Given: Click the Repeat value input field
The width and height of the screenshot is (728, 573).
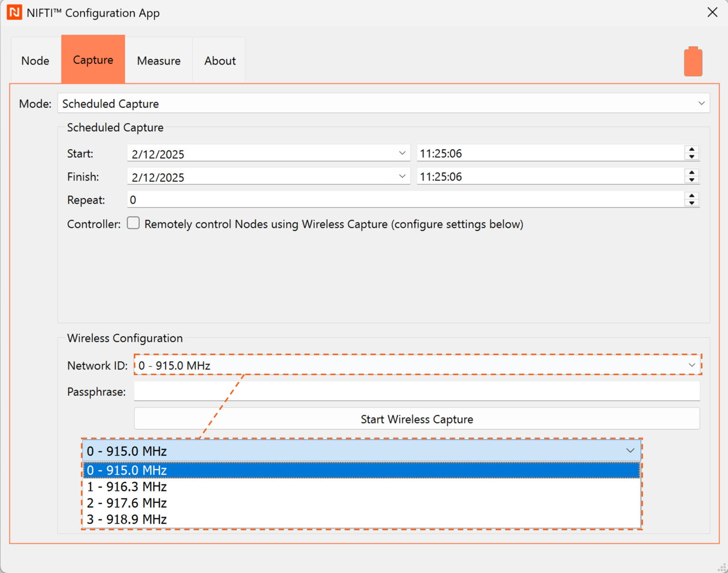Looking at the screenshot, I should 332,199.
